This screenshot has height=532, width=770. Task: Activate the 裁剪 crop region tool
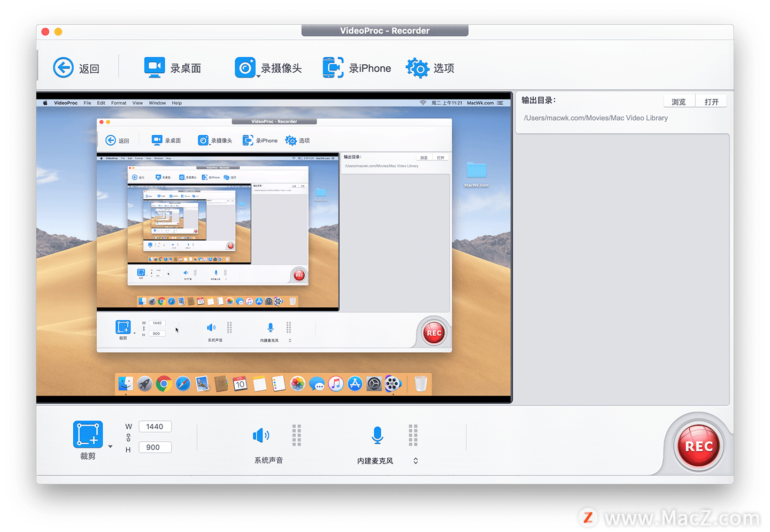coord(88,434)
